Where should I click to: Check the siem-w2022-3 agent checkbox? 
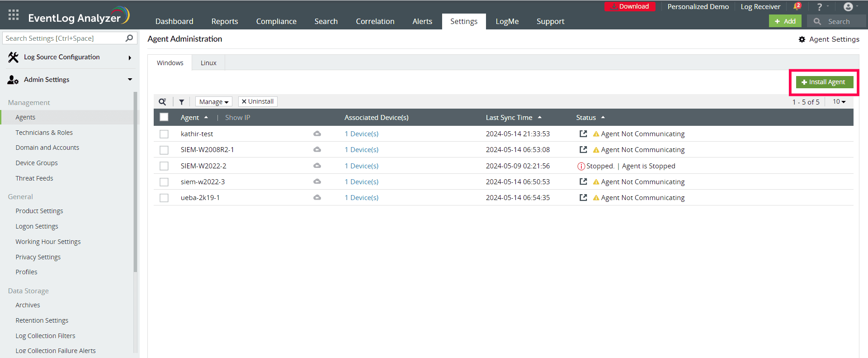[164, 182]
